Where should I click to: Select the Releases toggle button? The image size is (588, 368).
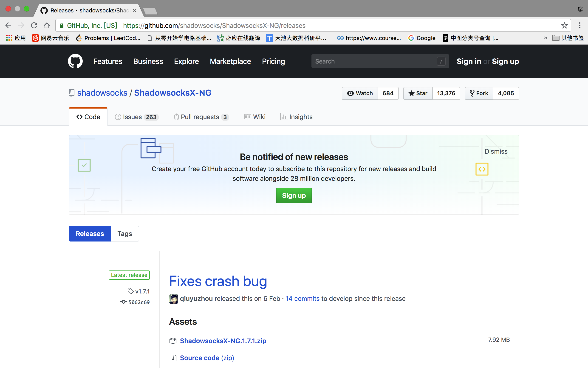pos(90,234)
